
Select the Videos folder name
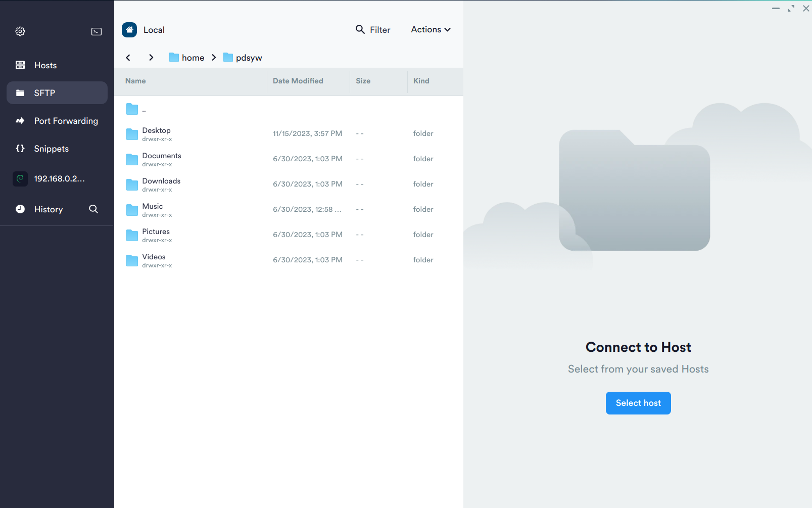coord(154,257)
